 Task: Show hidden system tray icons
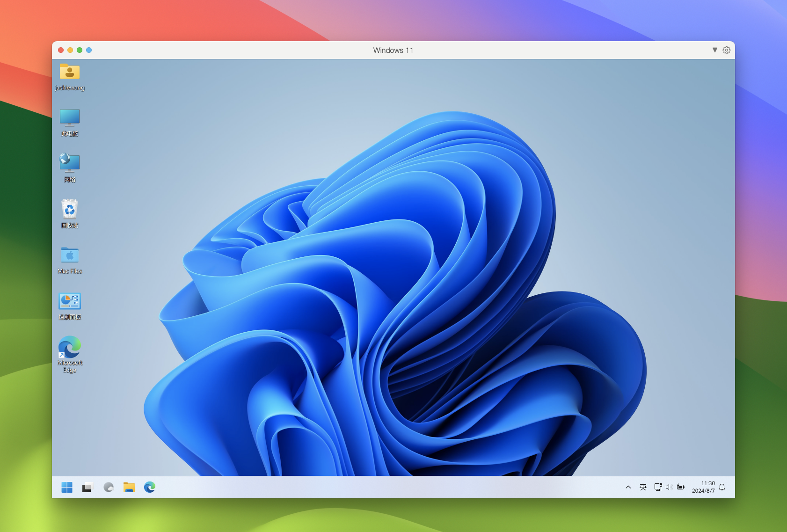click(628, 487)
